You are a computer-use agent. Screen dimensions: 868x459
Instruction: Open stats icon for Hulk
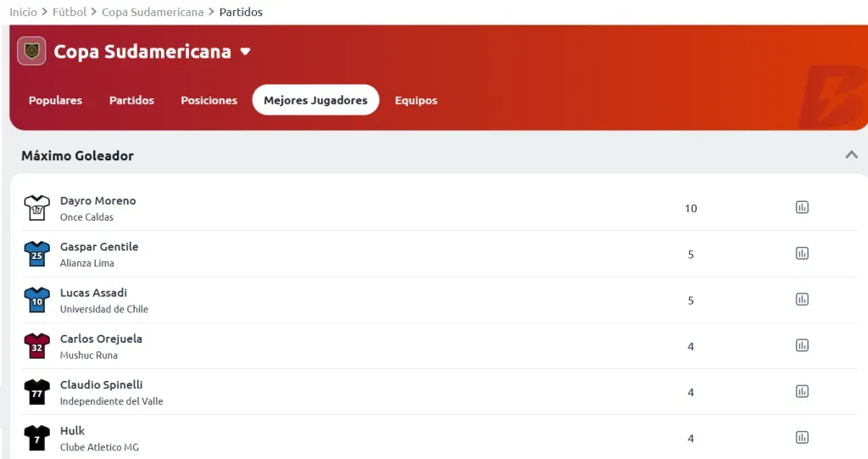click(802, 437)
